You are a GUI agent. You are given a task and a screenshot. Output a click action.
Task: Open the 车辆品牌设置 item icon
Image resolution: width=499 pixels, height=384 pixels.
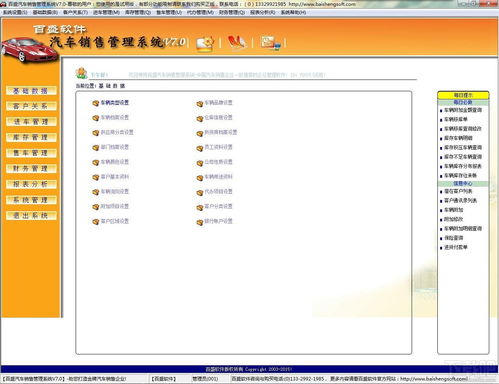pos(200,104)
